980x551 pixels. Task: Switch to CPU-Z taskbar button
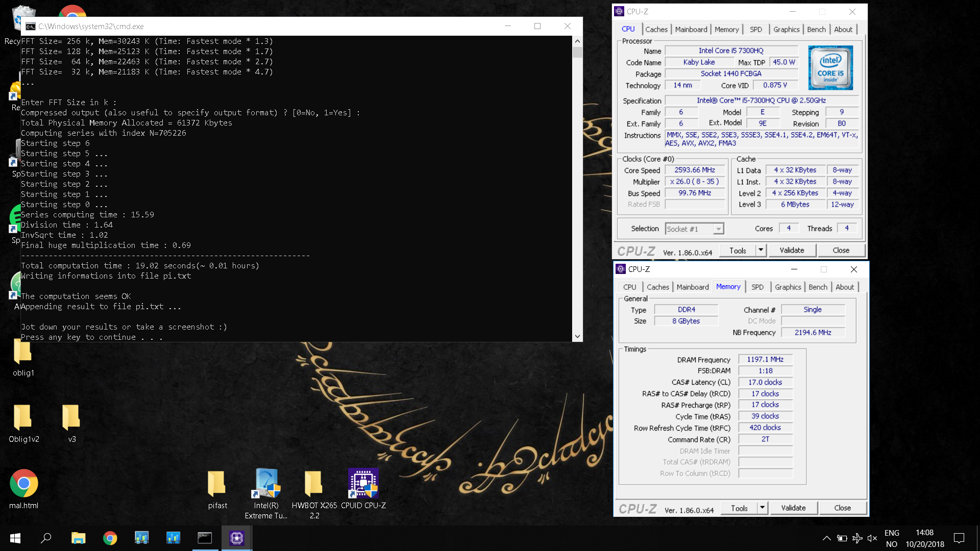click(236, 538)
